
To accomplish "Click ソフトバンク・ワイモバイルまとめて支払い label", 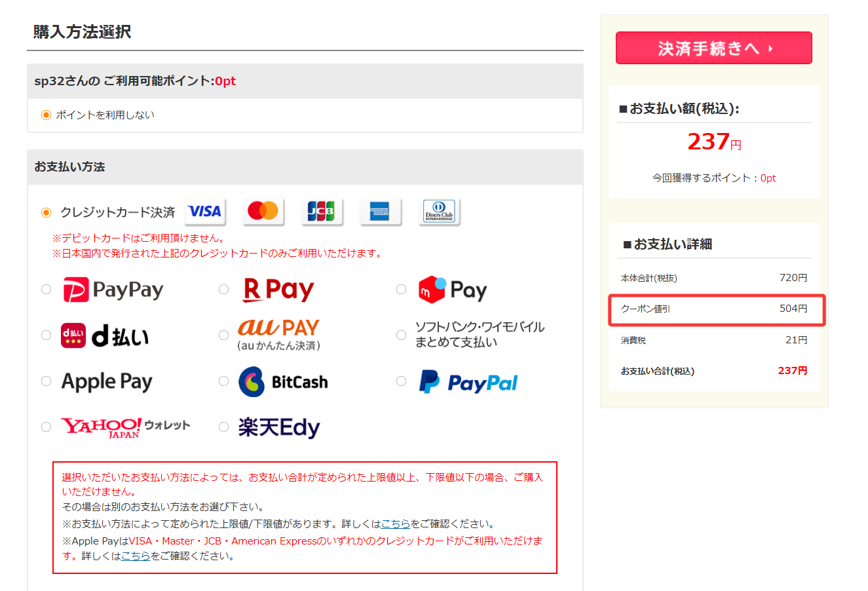I will click(480, 335).
